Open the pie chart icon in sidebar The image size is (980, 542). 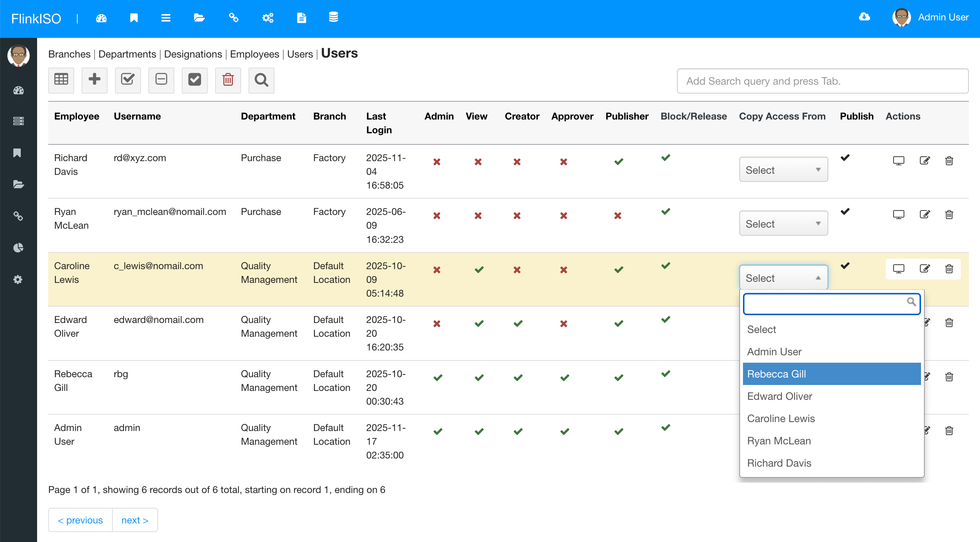(18, 248)
